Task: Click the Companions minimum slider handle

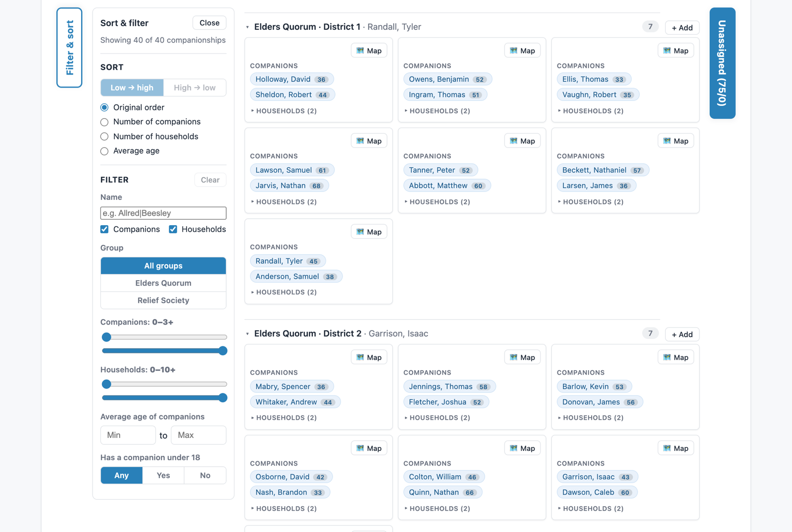Action: [106, 337]
